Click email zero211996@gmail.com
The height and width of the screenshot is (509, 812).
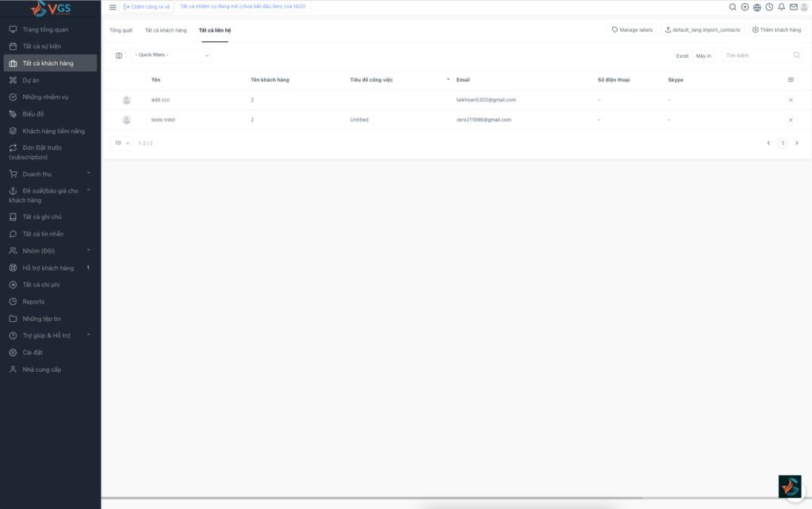point(484,120)
